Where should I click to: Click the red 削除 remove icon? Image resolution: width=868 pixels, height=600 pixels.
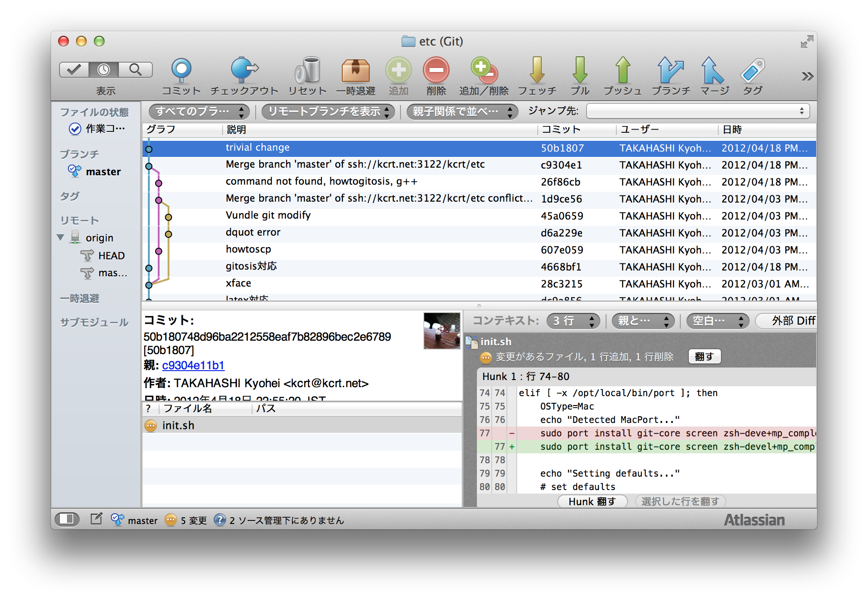[436, 70]
